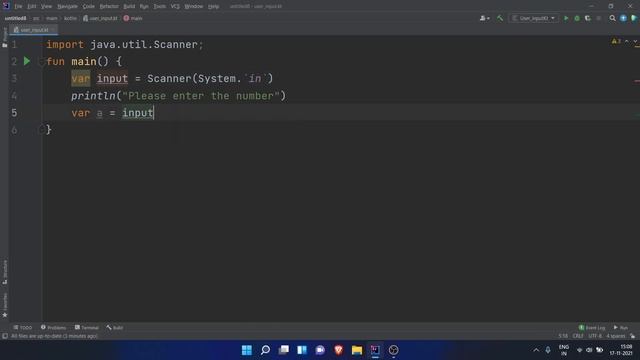
Task: Click the untitled8 breadcrumb in navigation bar
Action: click(16, 18)
